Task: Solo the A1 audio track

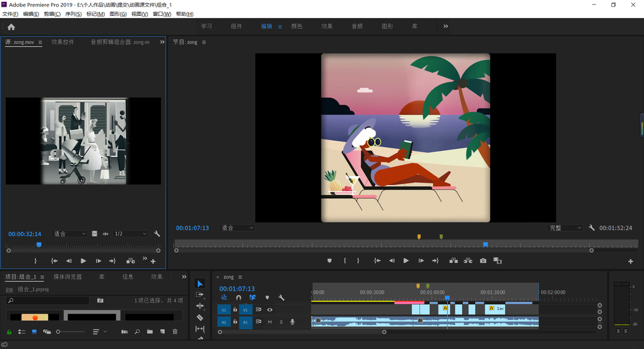Action: (281, 322)
